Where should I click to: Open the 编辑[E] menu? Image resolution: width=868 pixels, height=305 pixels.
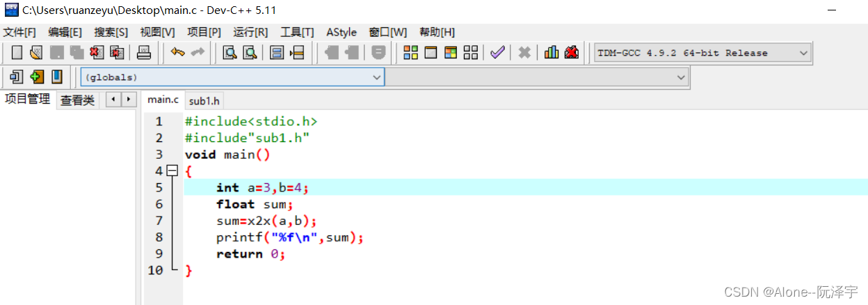coord(65,32)
